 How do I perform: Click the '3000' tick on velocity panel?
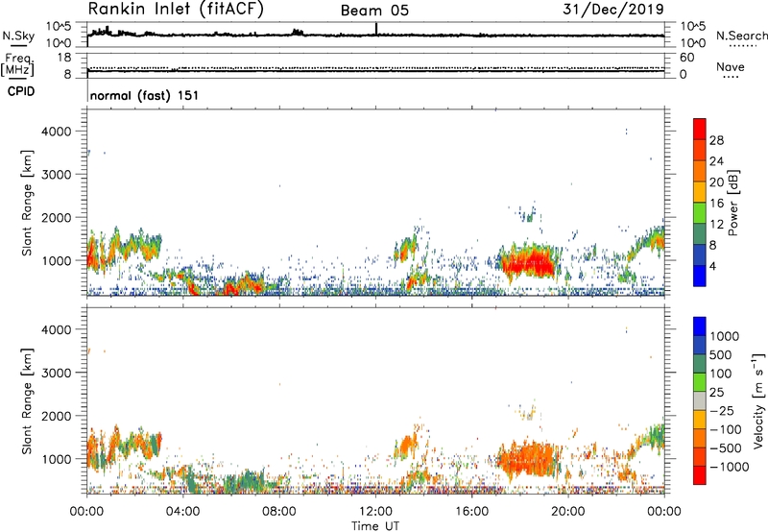[57, 373]
